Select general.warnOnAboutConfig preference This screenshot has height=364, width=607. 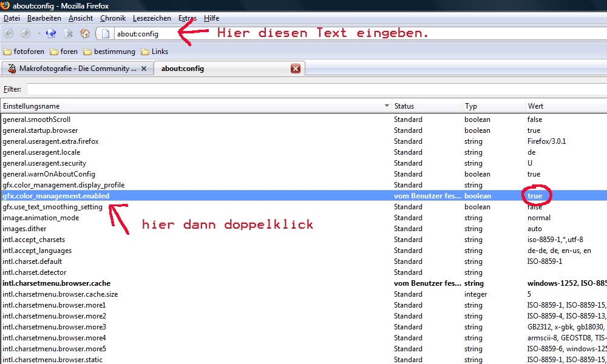coord(304,174)
